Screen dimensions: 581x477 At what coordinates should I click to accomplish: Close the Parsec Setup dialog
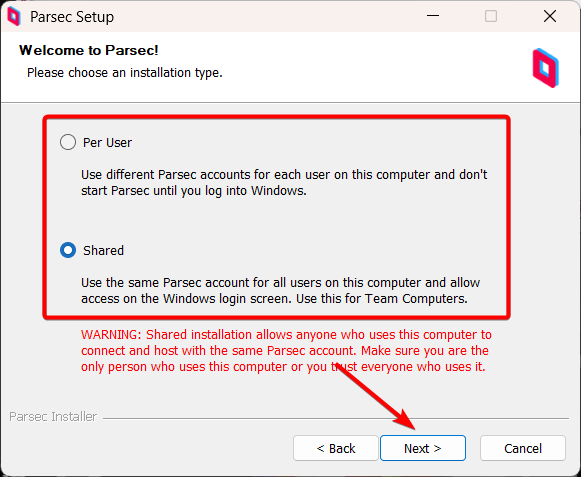[550, 16]
